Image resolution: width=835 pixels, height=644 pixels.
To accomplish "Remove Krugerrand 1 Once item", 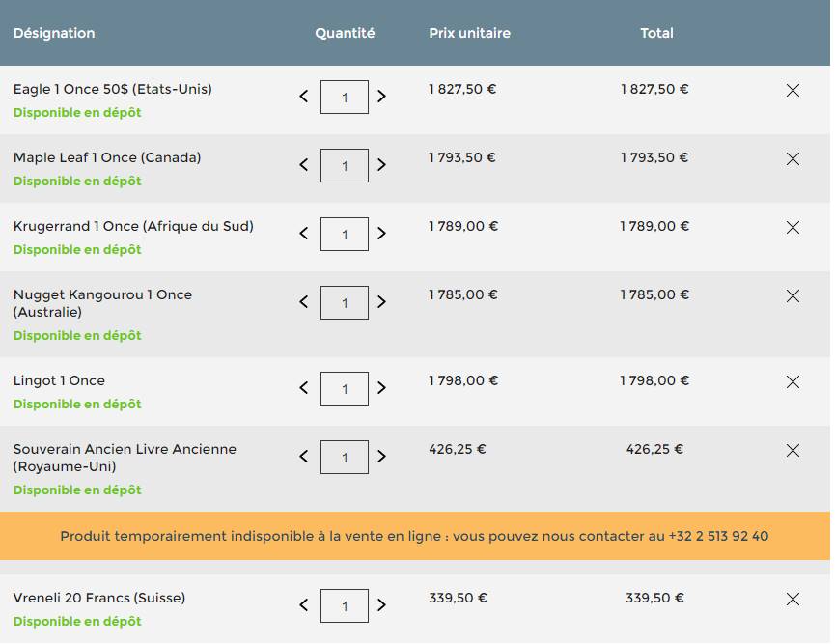I will (793, 228).
